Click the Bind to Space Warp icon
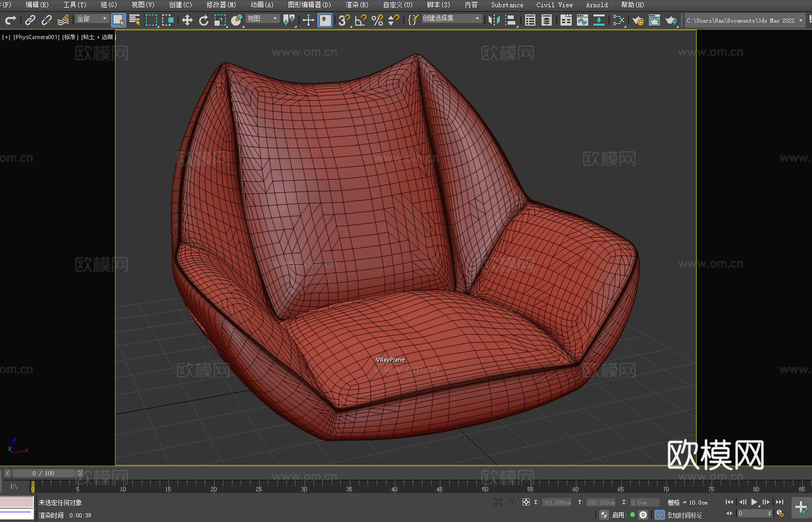 pos(63,20)
